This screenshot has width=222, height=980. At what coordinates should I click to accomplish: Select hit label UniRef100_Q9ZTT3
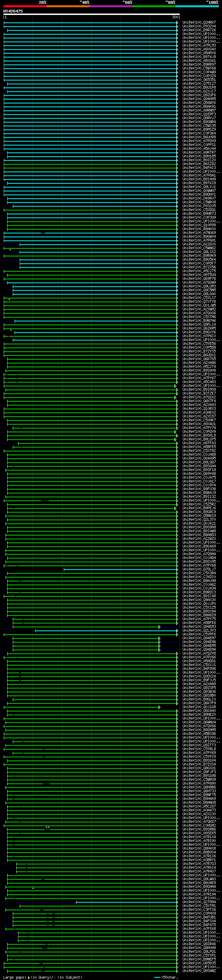click(199, 745)
